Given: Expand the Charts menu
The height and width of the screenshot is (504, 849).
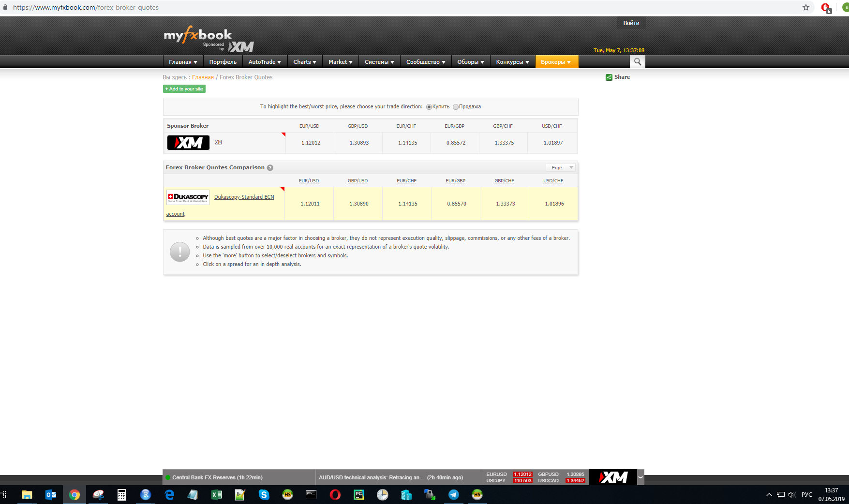Looking at the screenshot, I should click(305, 62).
